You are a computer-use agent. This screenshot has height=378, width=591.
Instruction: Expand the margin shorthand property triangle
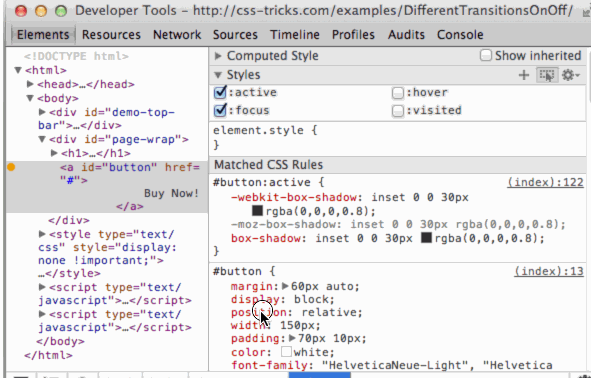[285, 286]
